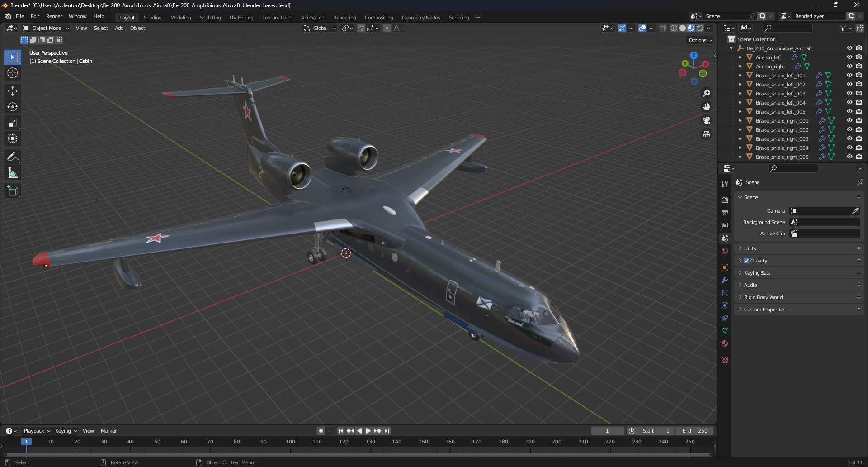Expand the Brake_shield_left_002 tree item
The height and width of the screenshot is (467, 868).
(x=740, y=85)
